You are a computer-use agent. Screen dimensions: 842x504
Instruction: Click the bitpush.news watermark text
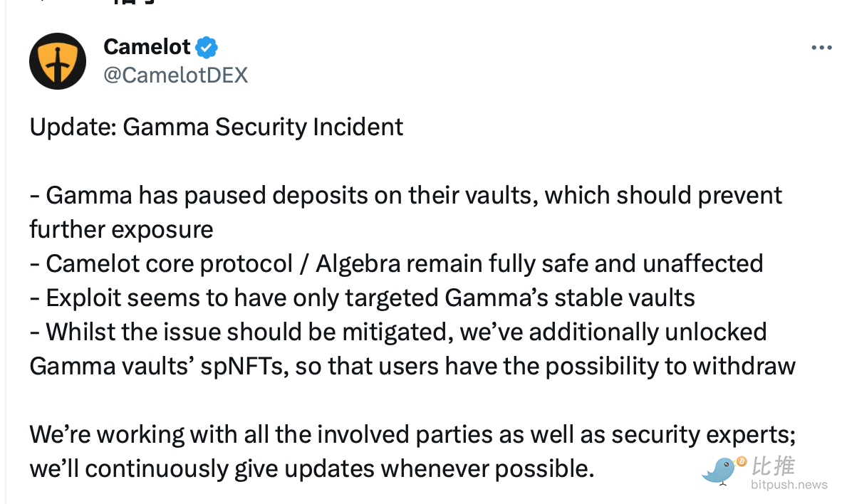(789, 485)
